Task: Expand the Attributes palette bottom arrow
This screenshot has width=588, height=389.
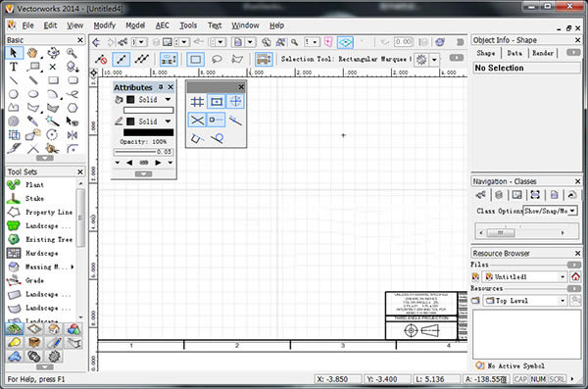Action: (x=144, y=173)
